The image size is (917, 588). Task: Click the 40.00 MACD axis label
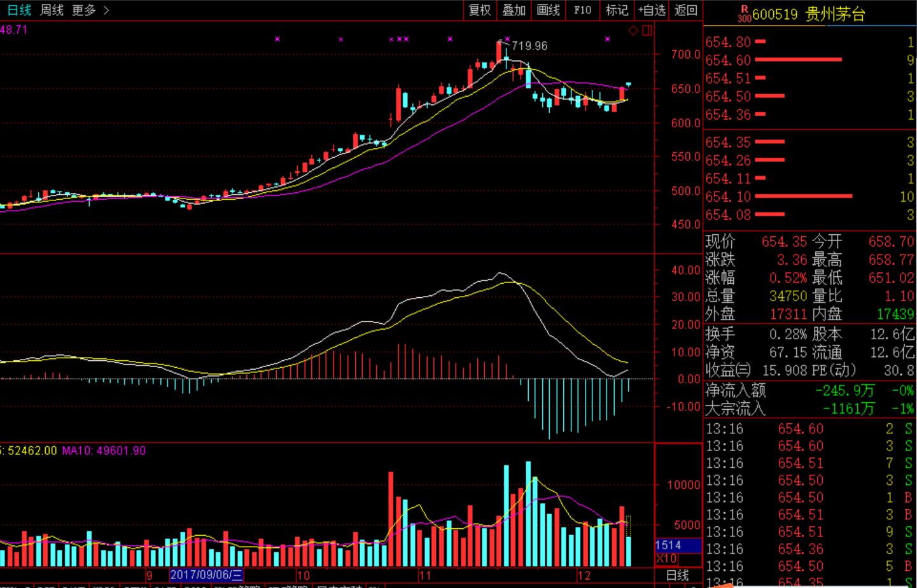[x=685, y=270]
